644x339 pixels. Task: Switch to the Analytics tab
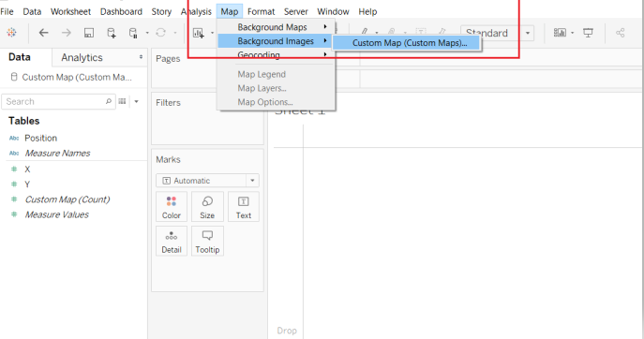pyautogui.click(x=82, y=57)
